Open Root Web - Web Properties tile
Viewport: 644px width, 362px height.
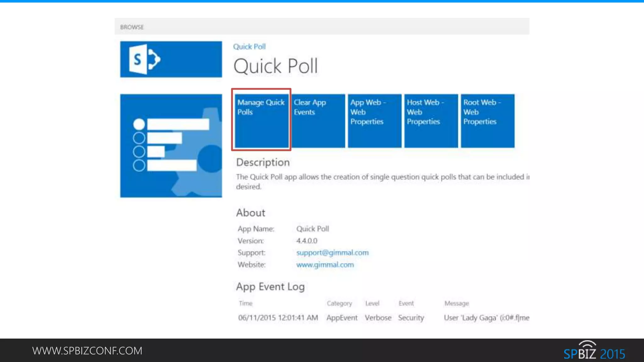click(487, 120)
